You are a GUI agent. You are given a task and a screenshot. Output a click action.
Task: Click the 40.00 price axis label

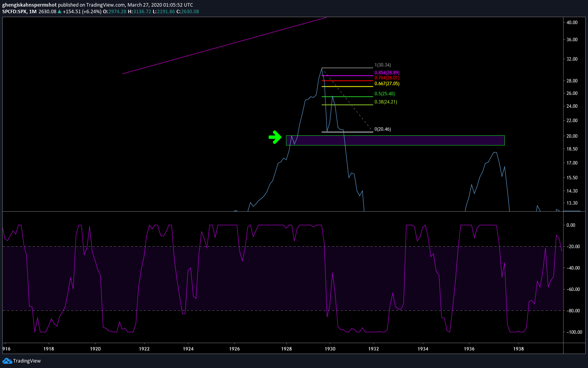572,23
